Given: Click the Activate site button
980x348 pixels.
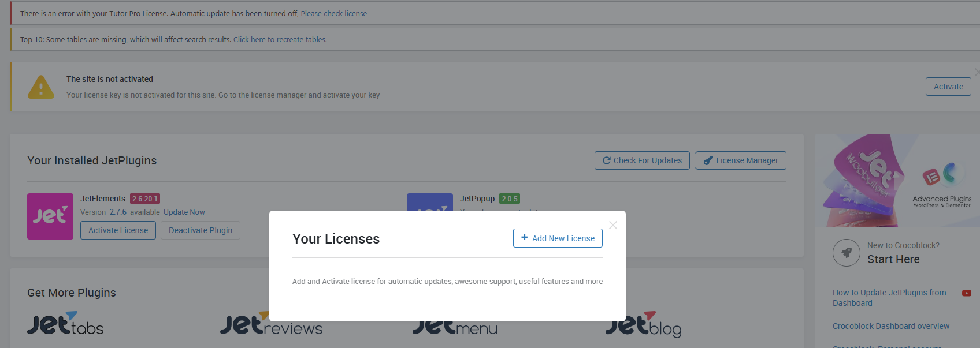Looking at the screenshot, I should pos(948,87).
